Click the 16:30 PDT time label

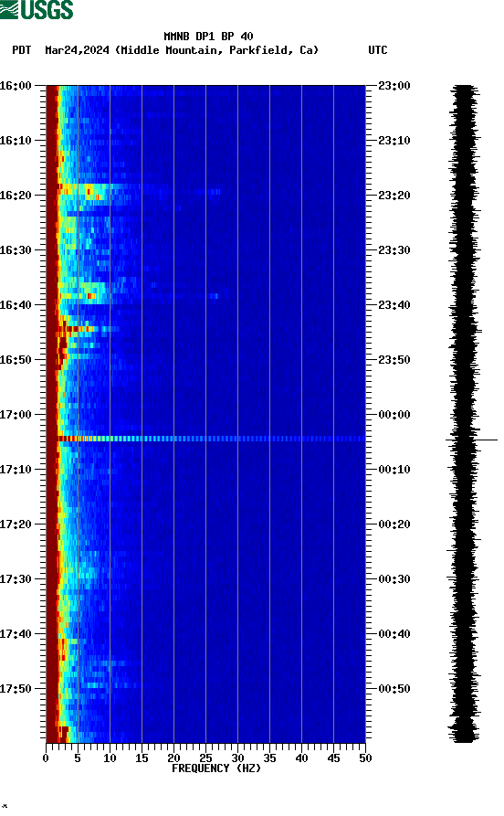pos(16,249)
